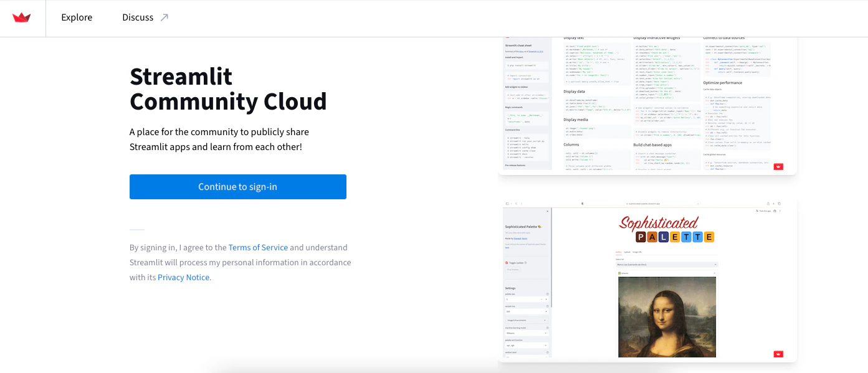Click the red Streamlit crown logo

(22, 17)
